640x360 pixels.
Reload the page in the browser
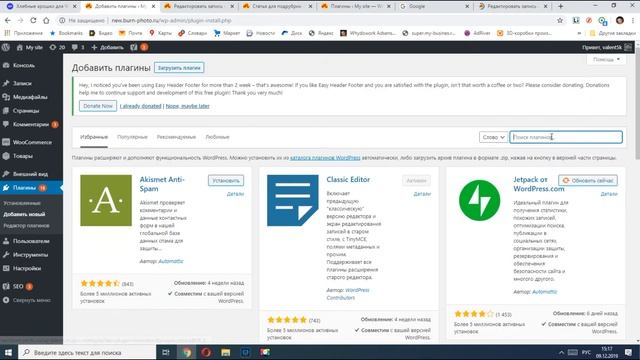point(33,20)
